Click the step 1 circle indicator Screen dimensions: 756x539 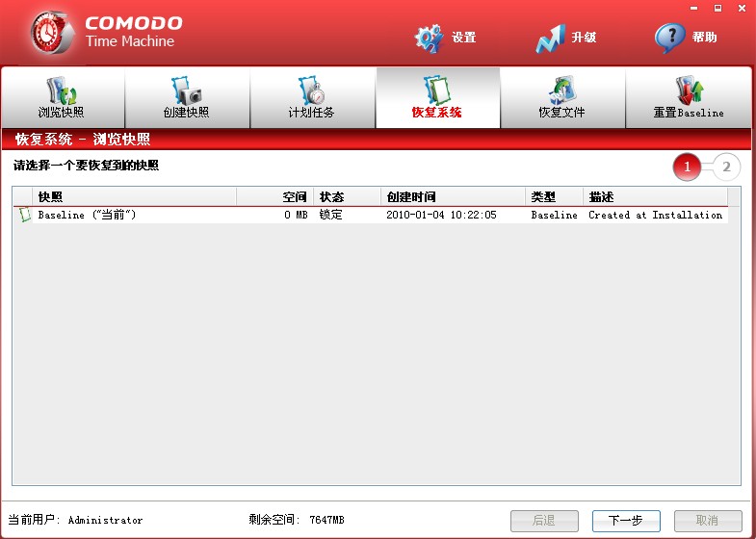pos(687,167)
